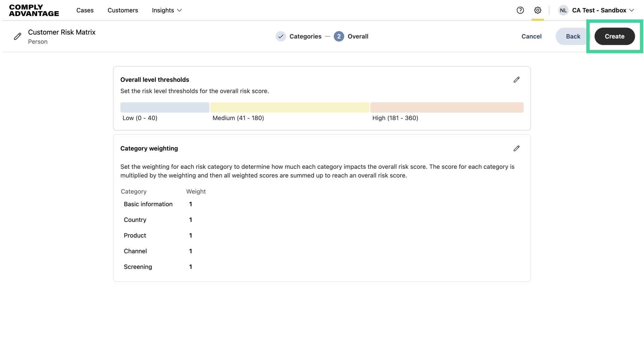Select the Low threshold blue bar
The image size is (644, 362).
[x=165, y=108]
